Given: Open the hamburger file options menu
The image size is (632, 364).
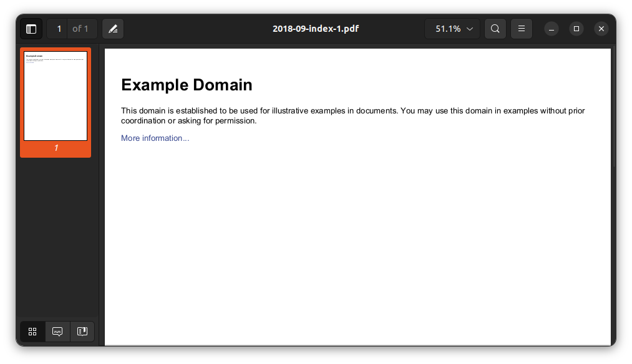Looking at the screenshot, I should (522, 29).
